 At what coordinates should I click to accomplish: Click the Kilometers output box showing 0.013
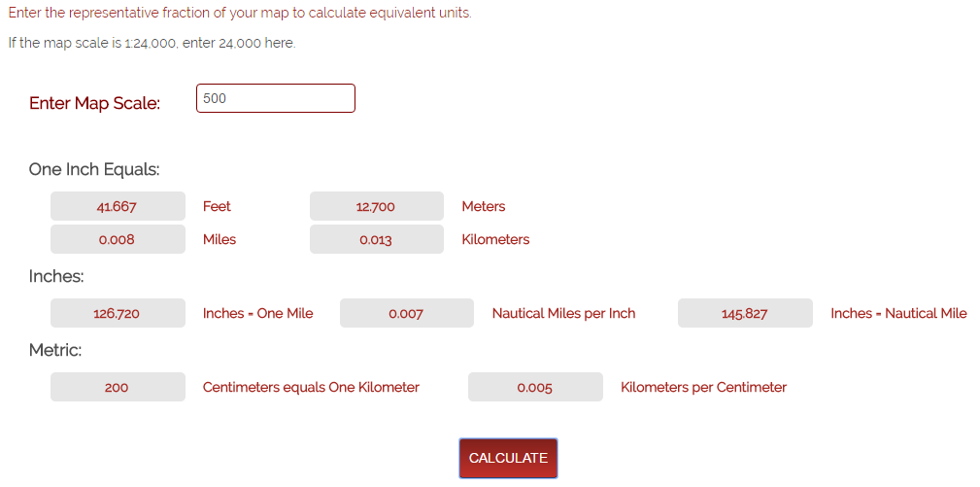tap(376, 239)
